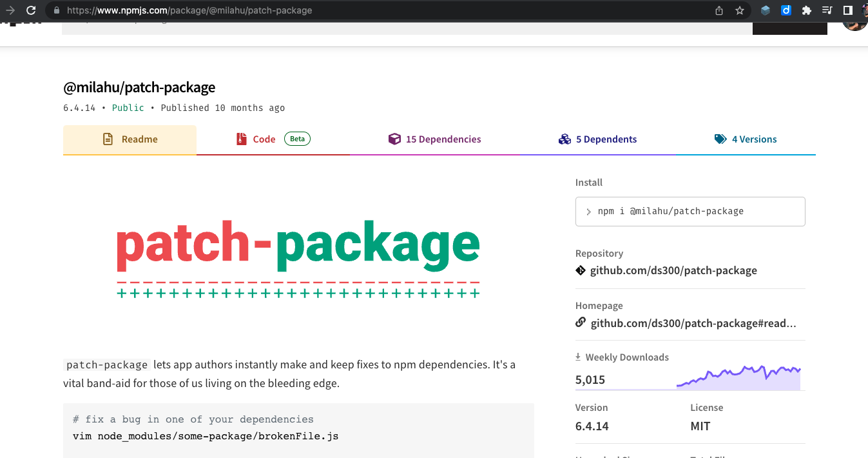Click the version value 6.4.14 in sidebar
The image size is (868, 458).
pyautogui.click(x=592, y=426)
